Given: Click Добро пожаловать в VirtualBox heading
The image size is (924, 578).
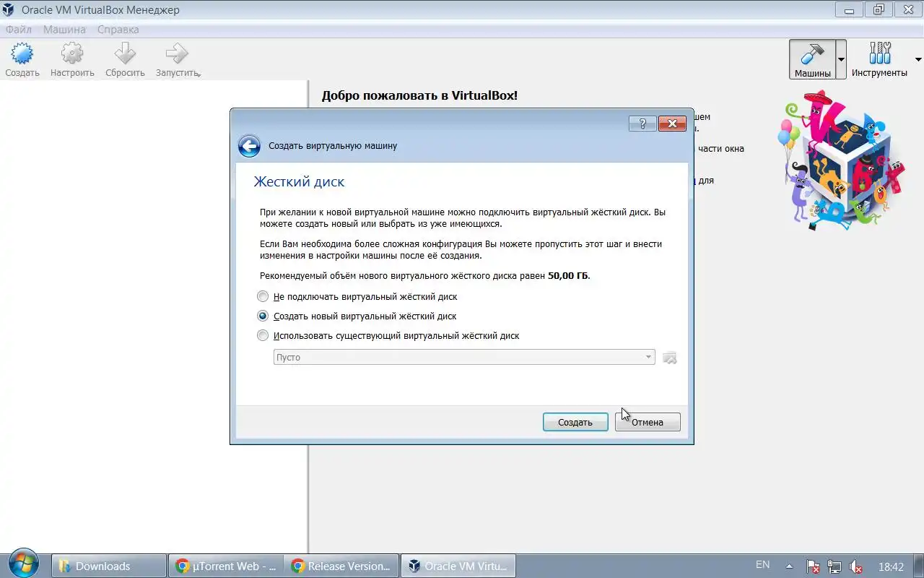Looking at the screenshot, I should (x=419, y=95).
